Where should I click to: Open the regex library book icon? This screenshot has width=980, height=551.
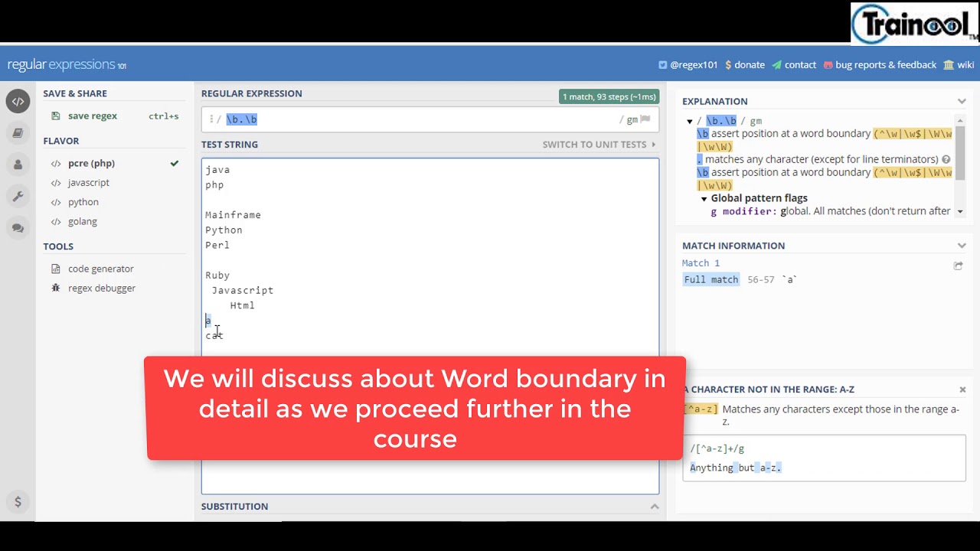[x=18, y=133]
